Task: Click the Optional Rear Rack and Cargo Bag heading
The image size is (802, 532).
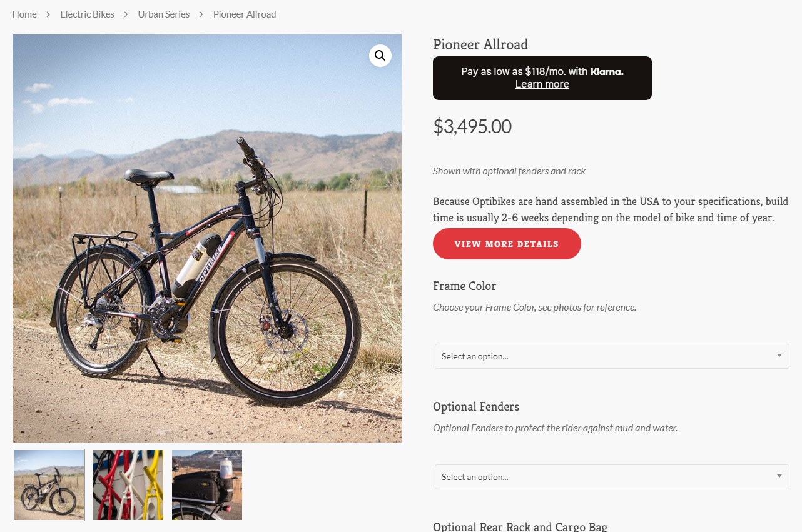Action: click(x=520, y=526)
